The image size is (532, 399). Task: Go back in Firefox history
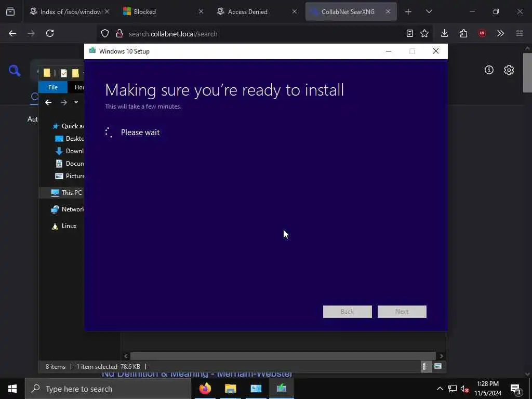[12, 33]
